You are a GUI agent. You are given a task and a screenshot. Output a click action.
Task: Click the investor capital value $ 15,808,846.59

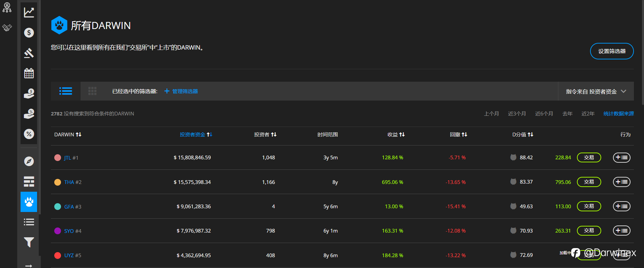[x=192, y=157]
